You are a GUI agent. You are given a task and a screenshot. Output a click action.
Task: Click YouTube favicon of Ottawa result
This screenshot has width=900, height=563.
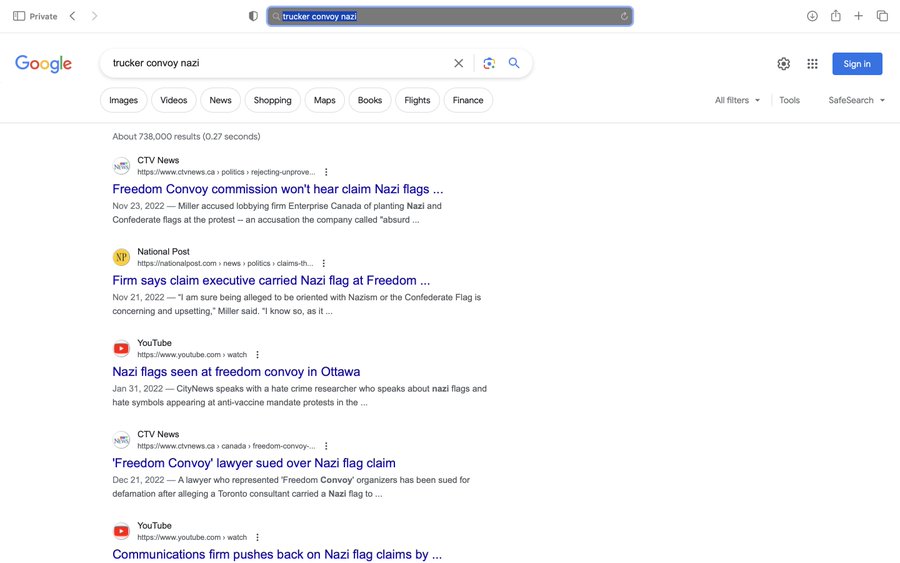[x=121, y=348]
